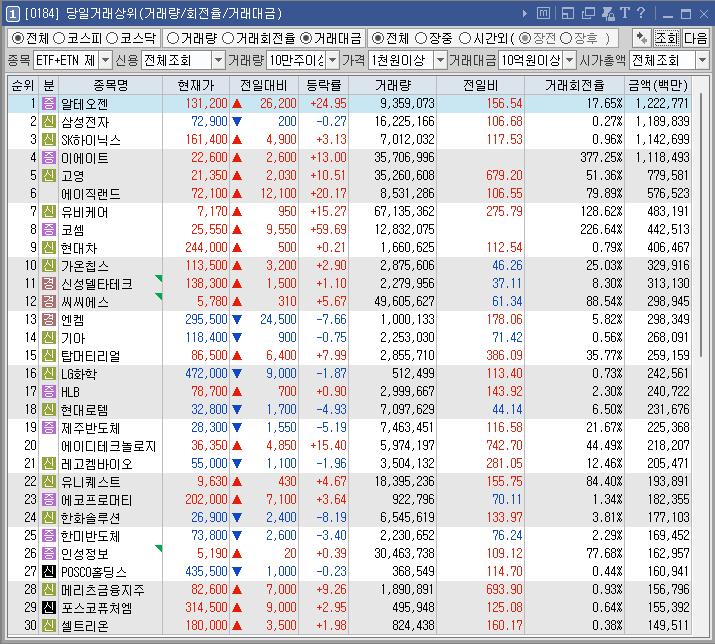Viewport: 715px width, 644px height.
Task: Select the 거래량 sort radio button
Action: point(173,38)
